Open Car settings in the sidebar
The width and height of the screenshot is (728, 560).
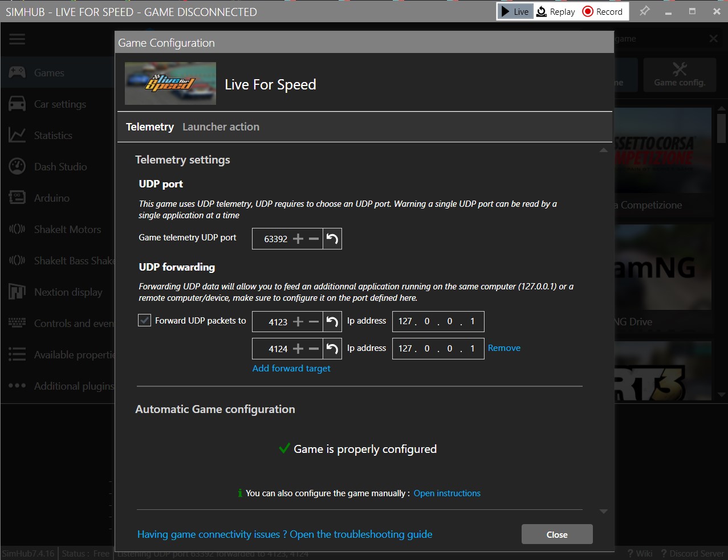(x=58, y=104)
